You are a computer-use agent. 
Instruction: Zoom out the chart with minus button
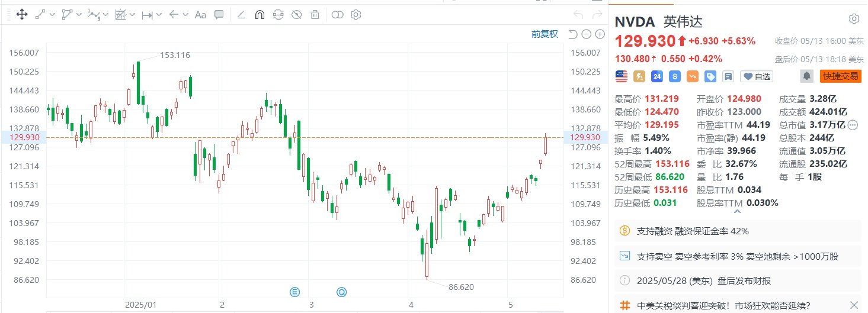(585, 34)
